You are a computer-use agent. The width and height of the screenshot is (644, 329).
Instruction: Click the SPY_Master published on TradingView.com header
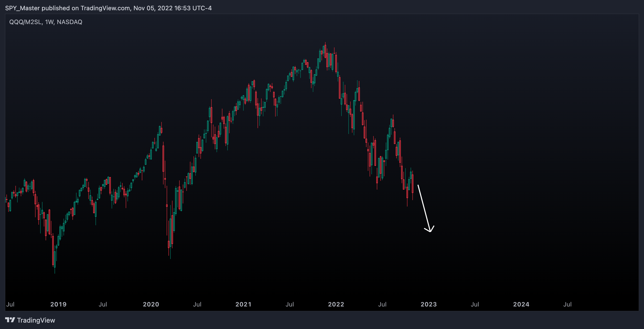pos(109,8)
